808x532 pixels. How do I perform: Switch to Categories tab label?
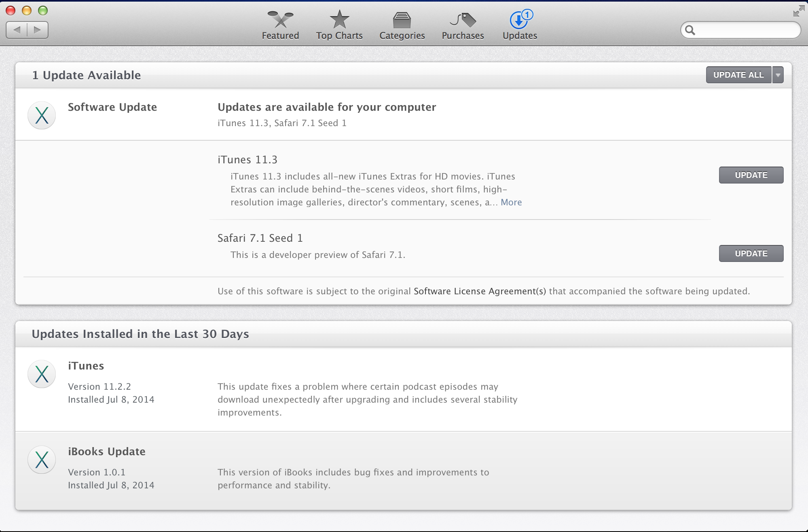(x=402, y=36)
